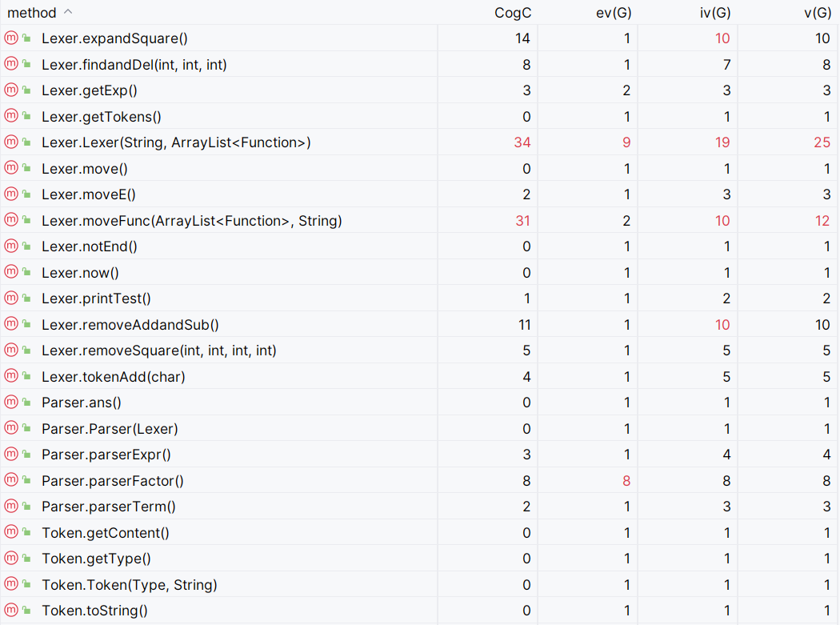Select the Parser.parserTerm() method row

click(x=420, y=507)
